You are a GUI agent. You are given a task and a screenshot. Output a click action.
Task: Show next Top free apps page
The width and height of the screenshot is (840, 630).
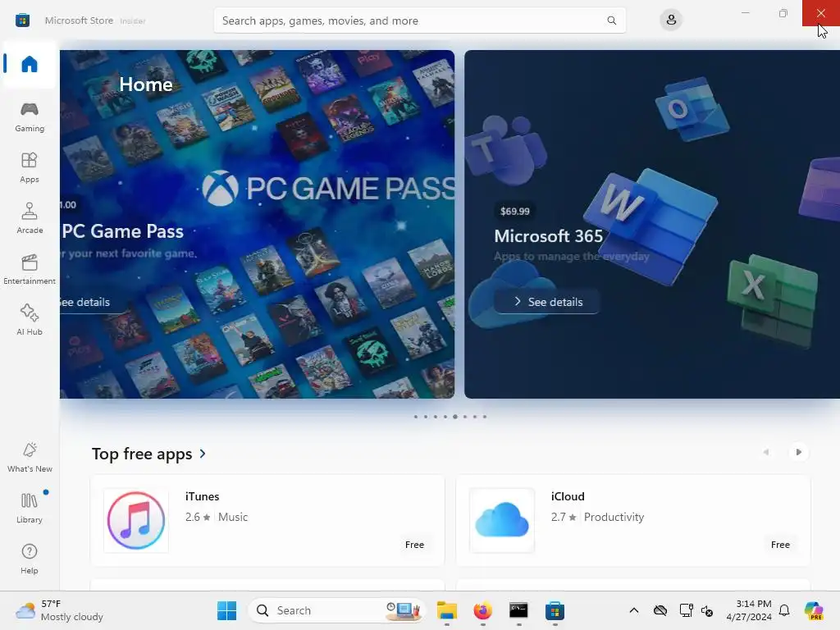pyautogui.click(x=798, y=452)
